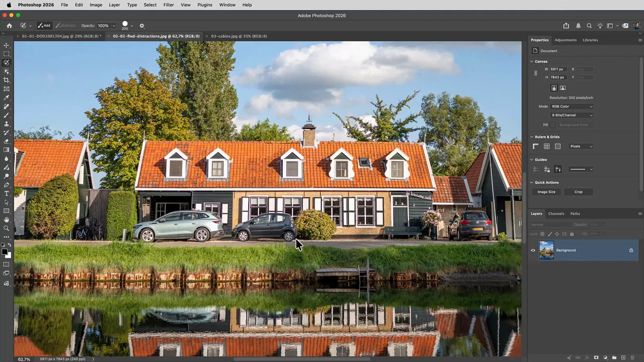This screenshot has width=644, height=362.
Task: Select the Brush tool
Action: point(6,115)
